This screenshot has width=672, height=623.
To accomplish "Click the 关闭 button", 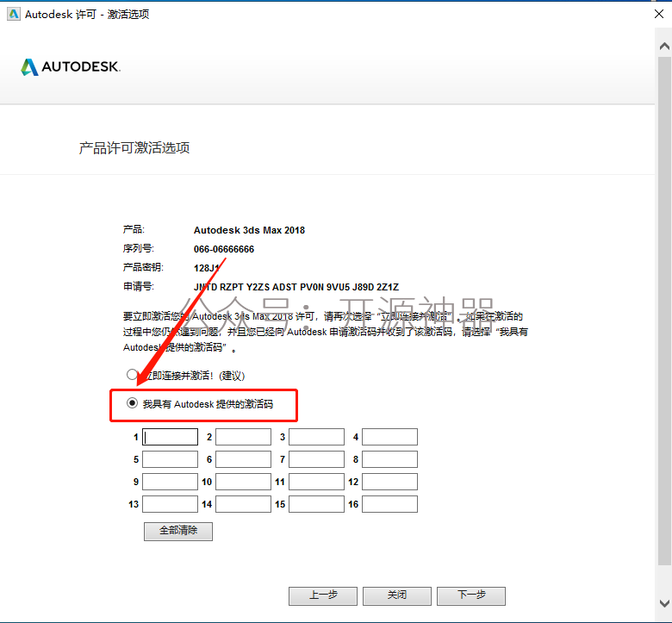I will (x=397, y=596).
